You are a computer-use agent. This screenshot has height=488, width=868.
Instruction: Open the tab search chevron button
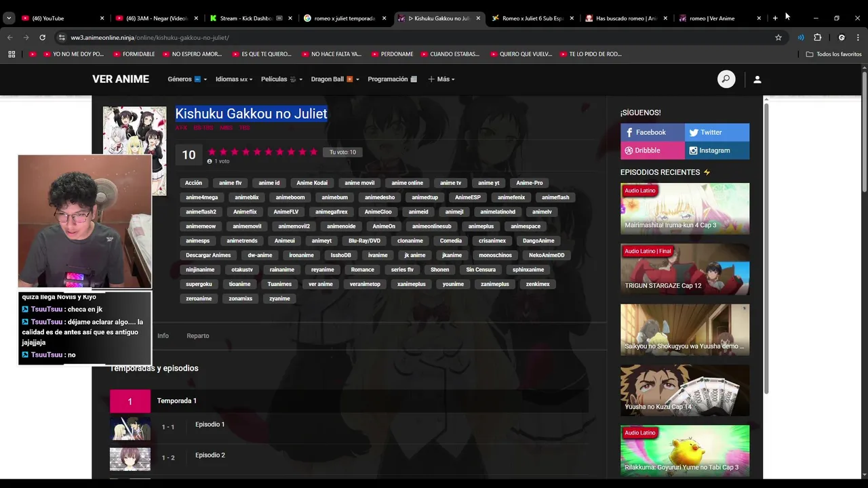pyautogui.click(x=9, y=18)
